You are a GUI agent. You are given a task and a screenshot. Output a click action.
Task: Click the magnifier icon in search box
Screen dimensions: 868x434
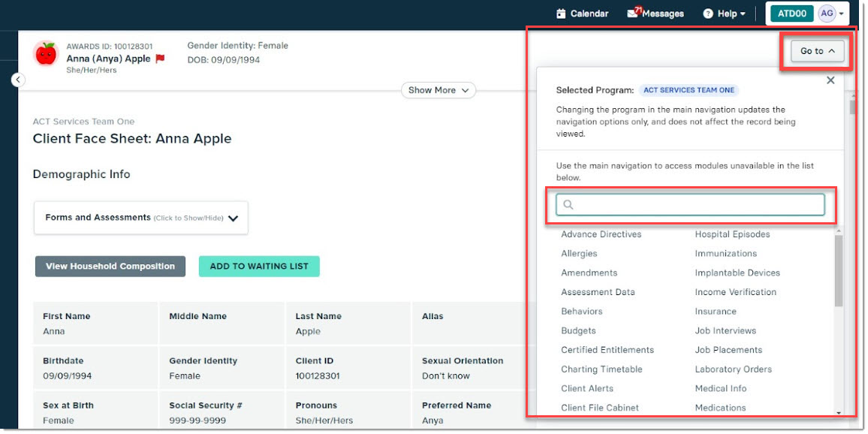pyautogui.click(x=568, y=205)
